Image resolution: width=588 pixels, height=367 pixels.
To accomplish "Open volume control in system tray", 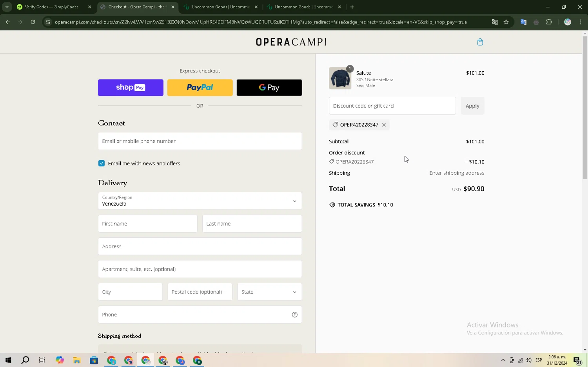I will coord(528,360).
